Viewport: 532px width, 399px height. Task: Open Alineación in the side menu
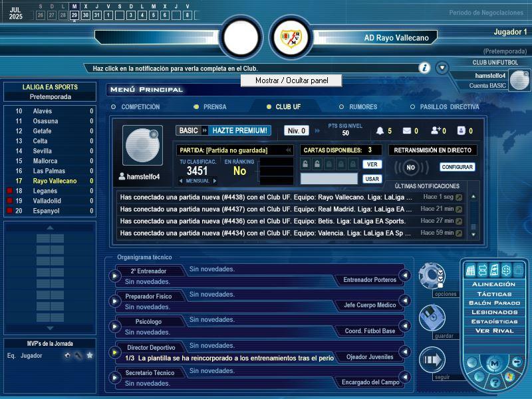494,285
